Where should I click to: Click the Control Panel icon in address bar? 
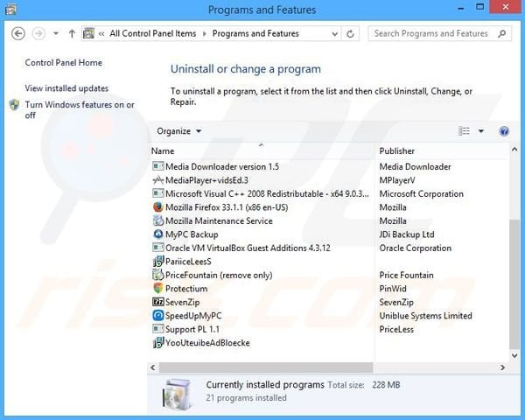click(88, 33)
